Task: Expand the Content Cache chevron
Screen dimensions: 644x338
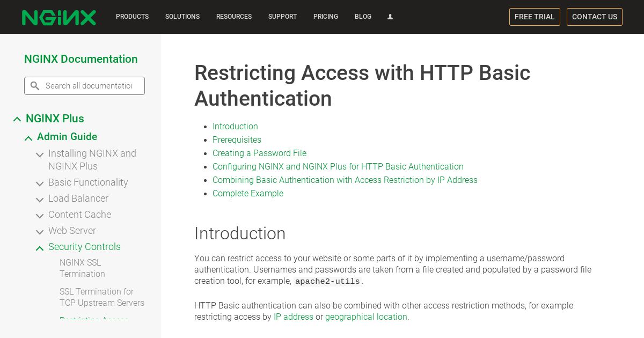Action: click(x=40, y=216)
